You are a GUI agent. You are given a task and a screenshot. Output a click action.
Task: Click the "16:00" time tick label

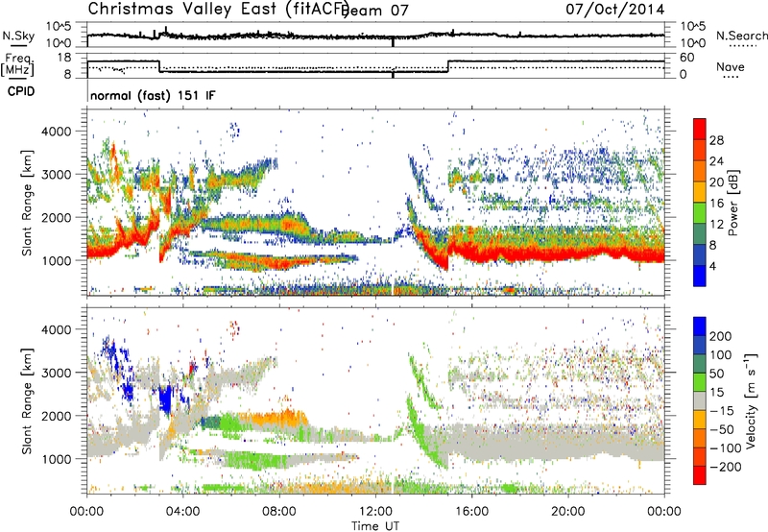(471, 512)
